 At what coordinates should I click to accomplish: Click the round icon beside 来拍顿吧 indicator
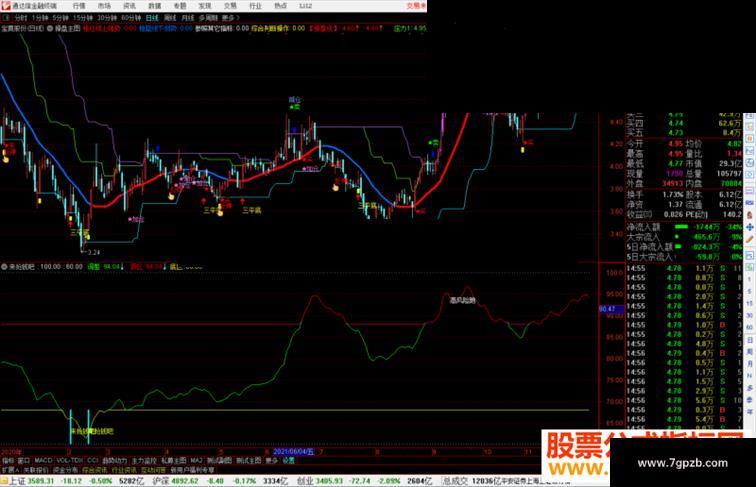4,266
